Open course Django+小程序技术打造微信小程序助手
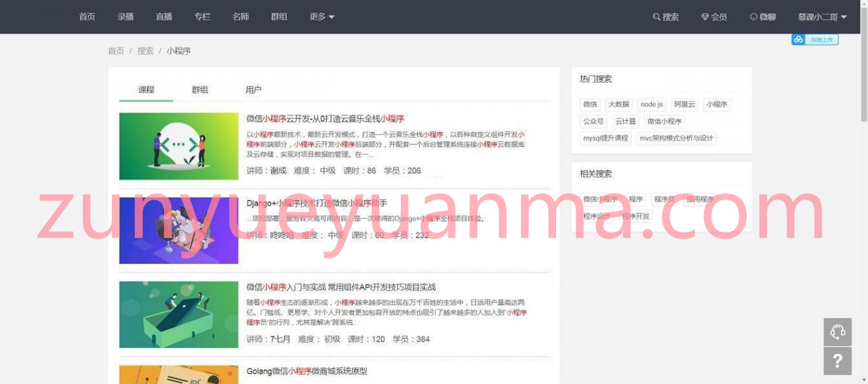Image resolution: width=868 pixels, height=384 pixels. [317, 203]
